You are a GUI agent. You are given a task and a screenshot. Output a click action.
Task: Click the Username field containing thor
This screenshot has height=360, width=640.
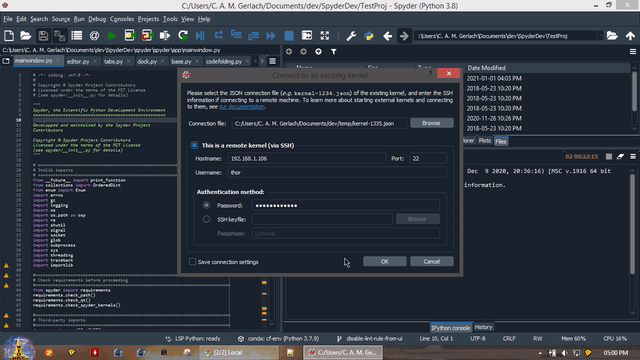[x=337, y=172]
